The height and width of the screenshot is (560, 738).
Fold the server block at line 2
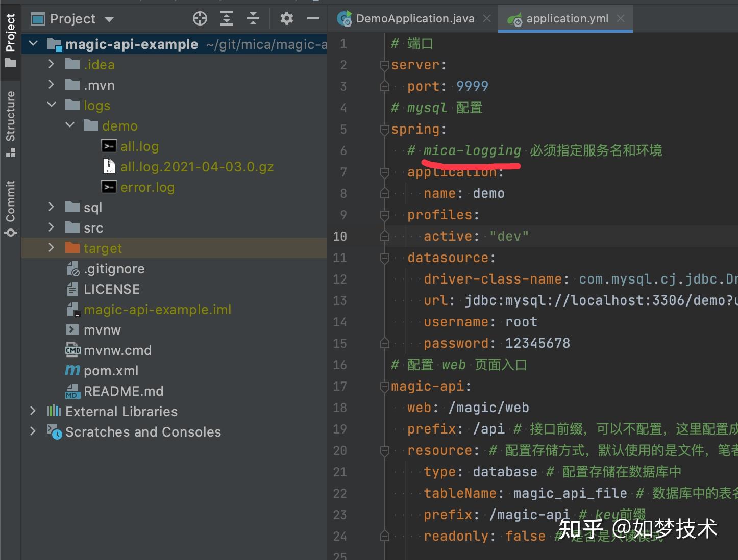[x=385, y=65]
